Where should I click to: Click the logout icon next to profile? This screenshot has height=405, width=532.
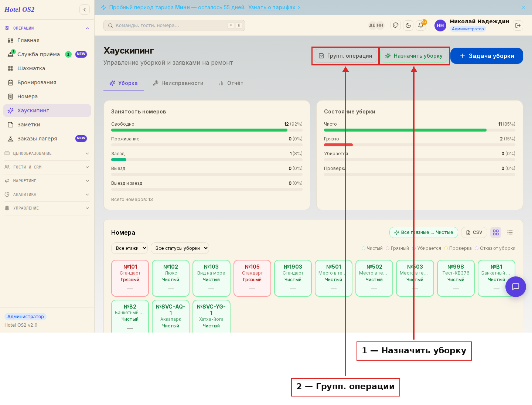point(518,25)
